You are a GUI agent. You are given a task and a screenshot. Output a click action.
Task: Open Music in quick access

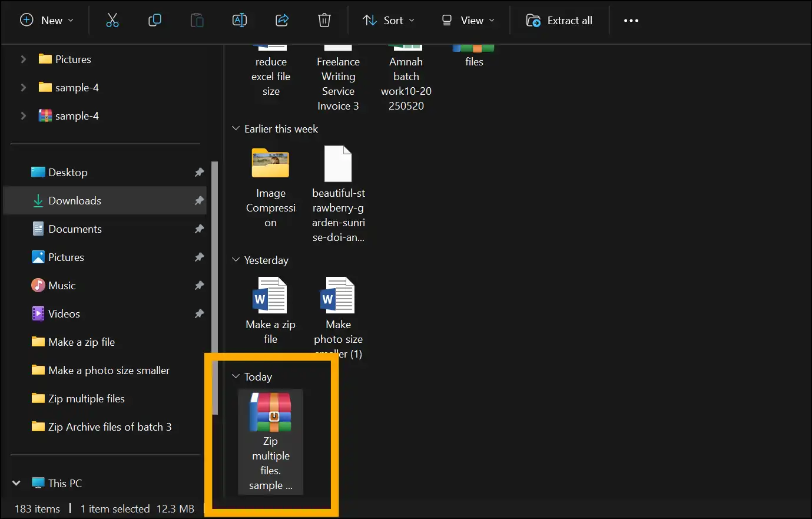54,285
